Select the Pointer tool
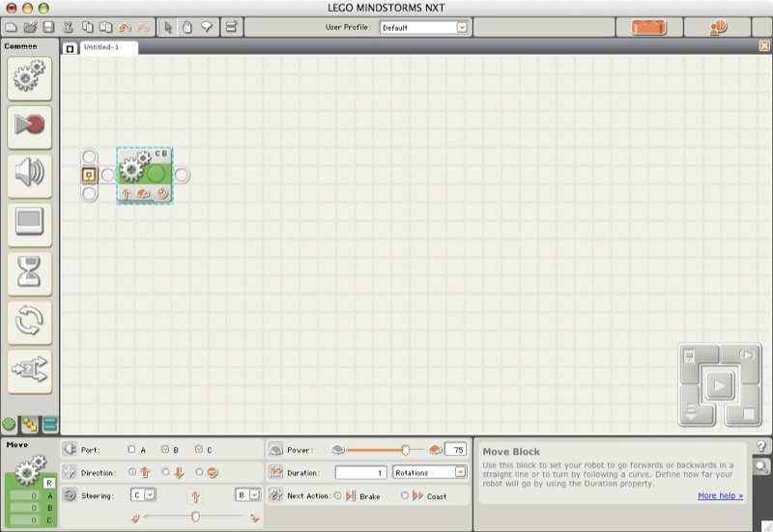The height and width of the screenshot is (532, 773). 168,27
